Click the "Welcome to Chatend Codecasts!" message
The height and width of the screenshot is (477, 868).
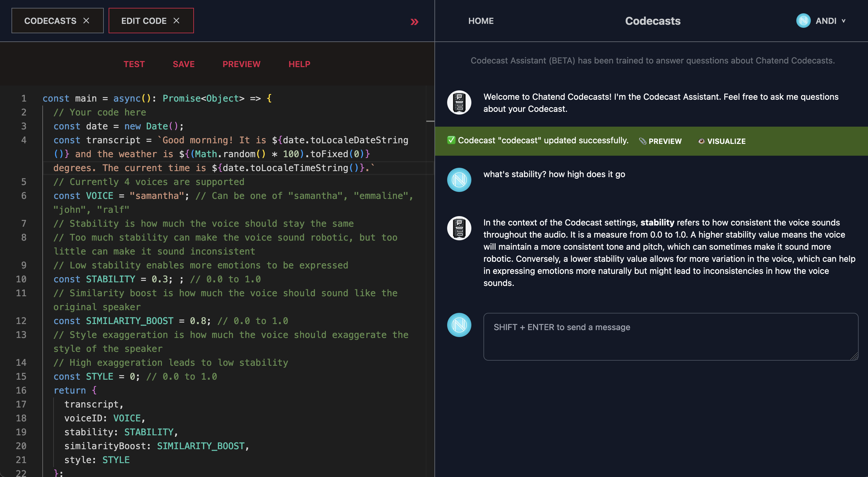click(x=661, y=103)
